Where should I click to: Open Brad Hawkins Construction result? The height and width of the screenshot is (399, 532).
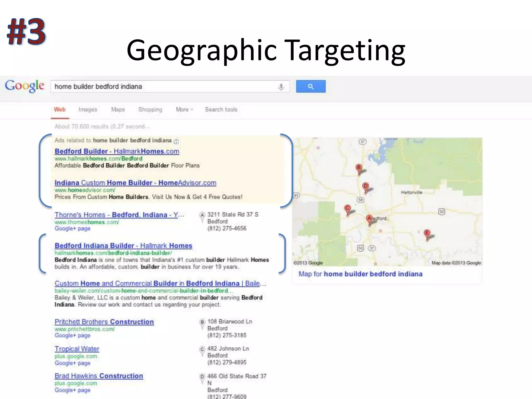[99, 376]
